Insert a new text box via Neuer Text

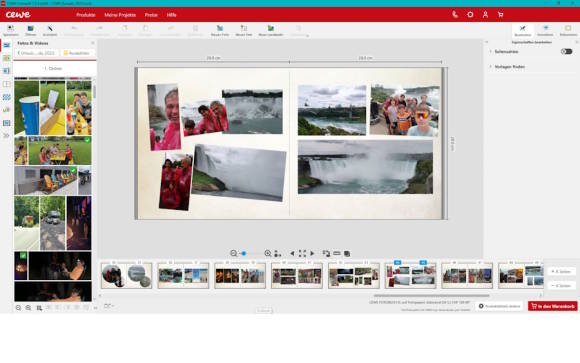[244, 30]
